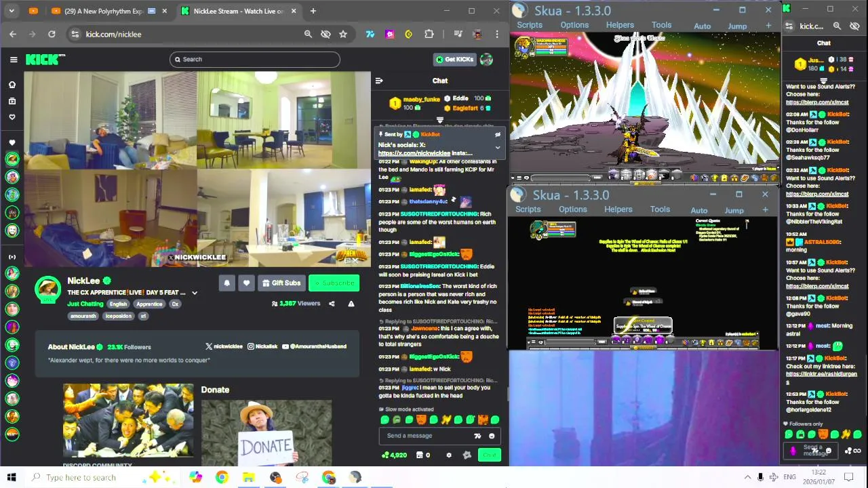868x488 pixels.
Task: Expand the stream title details chevron
Action: pyautogui.click(x=195, y=293)
